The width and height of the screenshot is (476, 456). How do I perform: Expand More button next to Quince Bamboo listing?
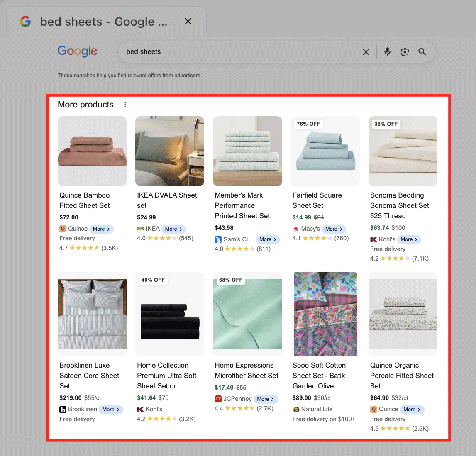pyautogui.click(x=101, y=229)
